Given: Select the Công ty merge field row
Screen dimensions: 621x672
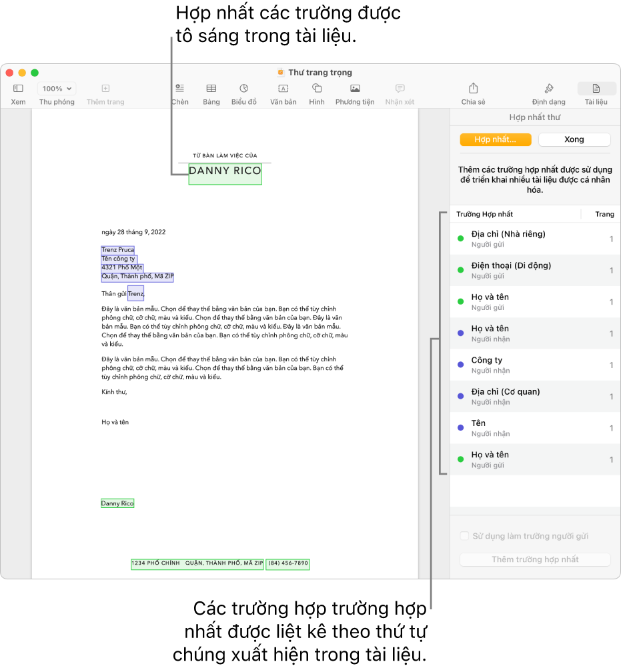Looking at the screenshot, I should [535, 365].
